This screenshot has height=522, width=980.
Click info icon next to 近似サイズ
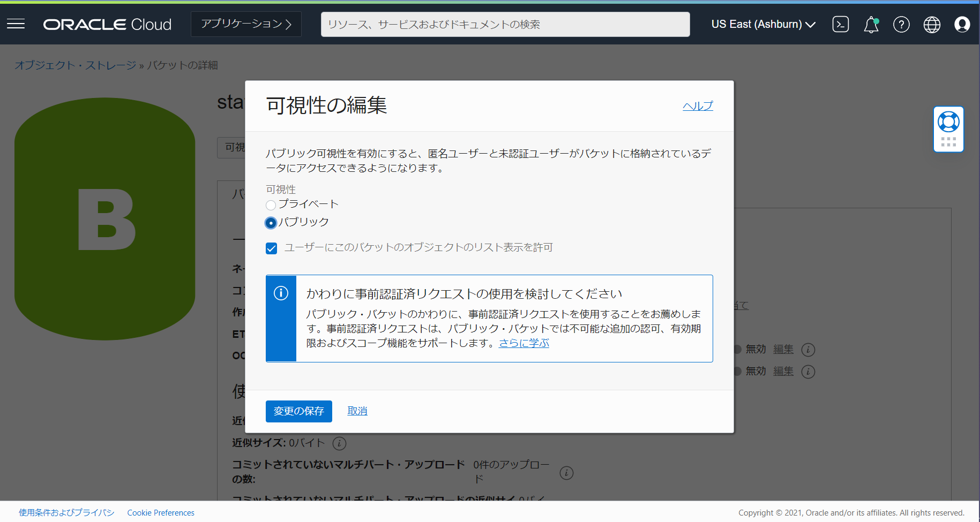[x=339, y=443]
